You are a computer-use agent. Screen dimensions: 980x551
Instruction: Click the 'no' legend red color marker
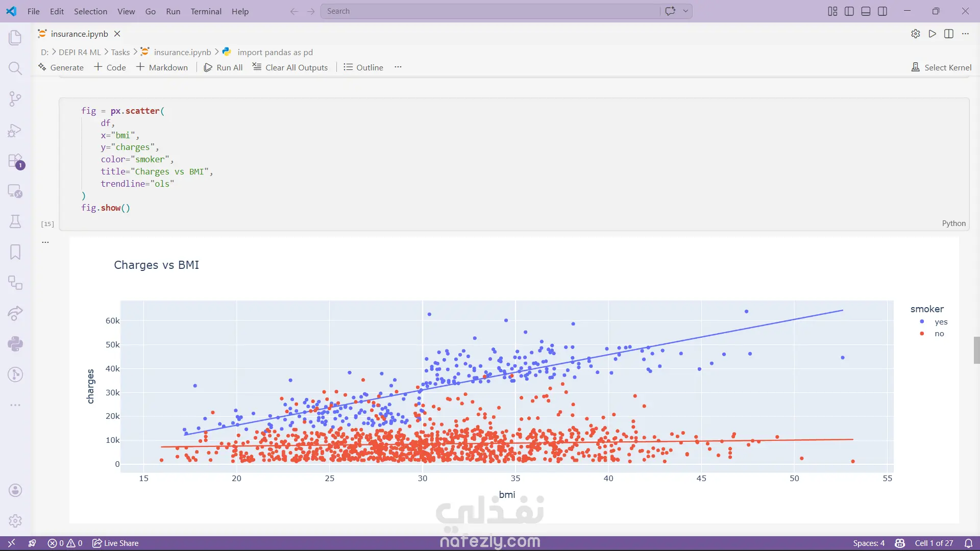coord(922,334)
